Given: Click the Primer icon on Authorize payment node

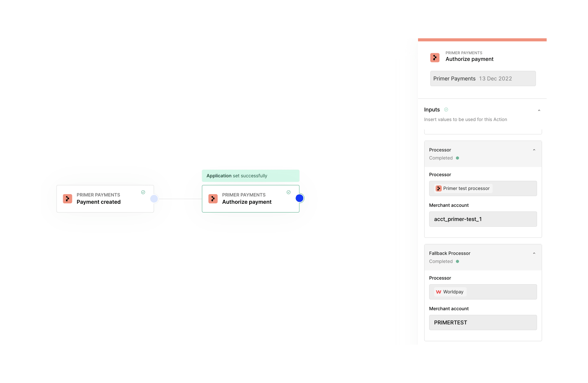Looking at the screenshot, I should click(x=213, y=198).
